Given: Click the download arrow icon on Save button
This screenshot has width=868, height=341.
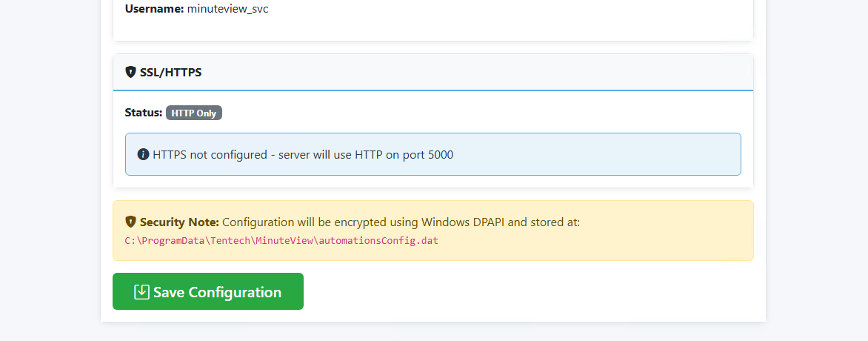Looking at the screenshot, I should 141,292.
